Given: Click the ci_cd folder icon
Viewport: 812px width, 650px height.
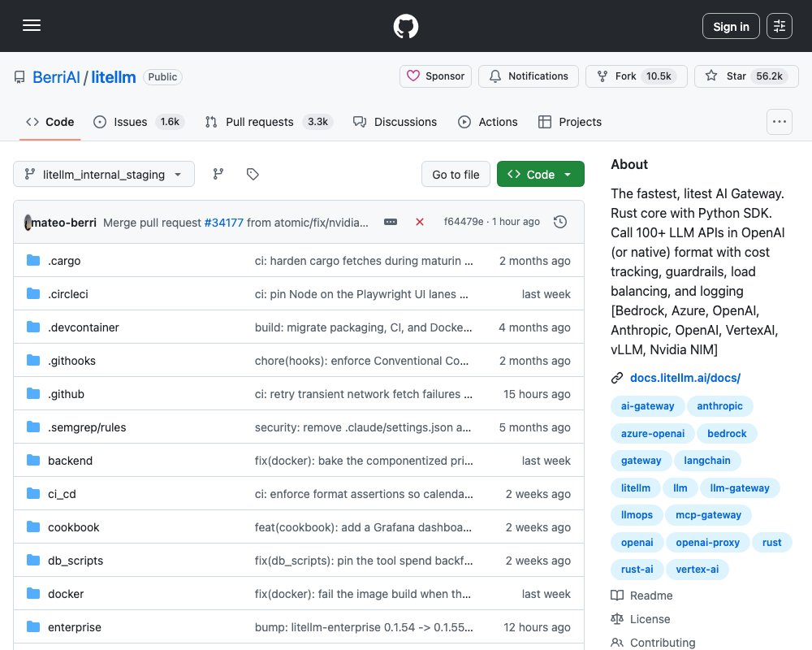Looking at the screenshot, I should [33, 493].
